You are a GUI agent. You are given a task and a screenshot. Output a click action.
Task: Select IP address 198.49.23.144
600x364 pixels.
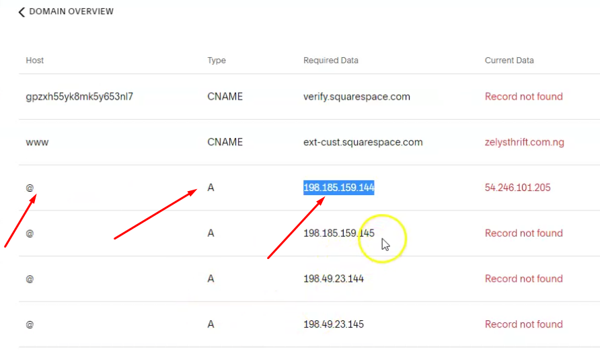tap(333, 279)
